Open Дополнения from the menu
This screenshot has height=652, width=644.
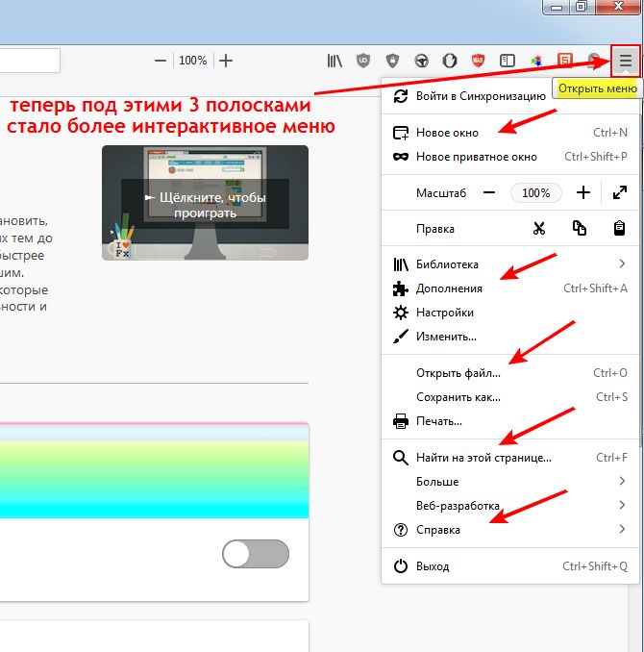449,288
